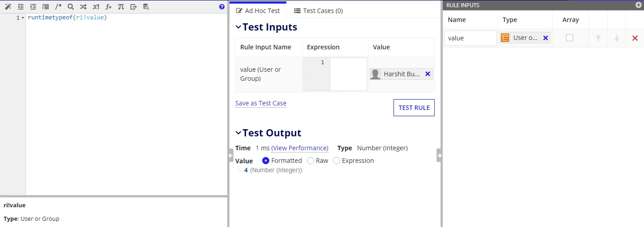Click the 'value (User or Group)' cell
This screenshot has height=227, width=644.
point(269,74)
